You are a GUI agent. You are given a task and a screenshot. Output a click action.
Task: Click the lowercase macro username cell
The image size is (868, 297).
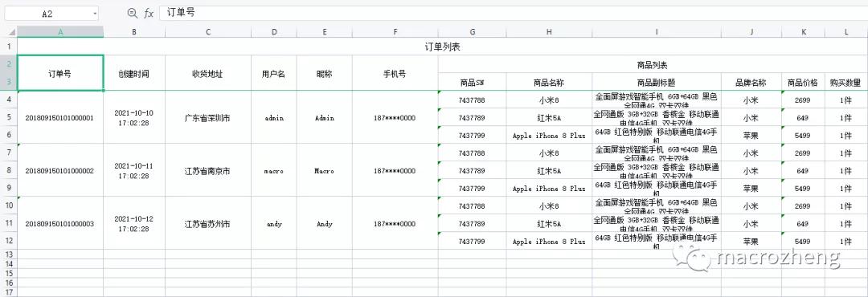click(x=273, y=170)
